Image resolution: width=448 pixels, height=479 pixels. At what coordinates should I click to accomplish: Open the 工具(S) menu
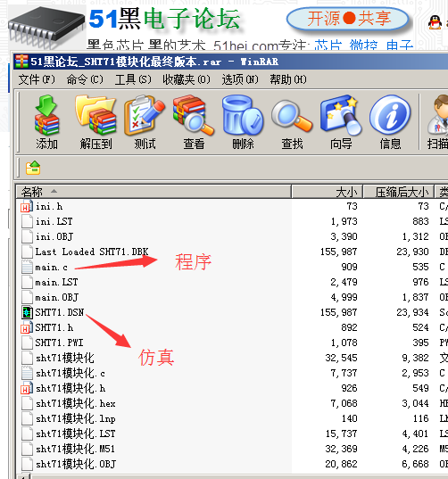click(133, 79)
